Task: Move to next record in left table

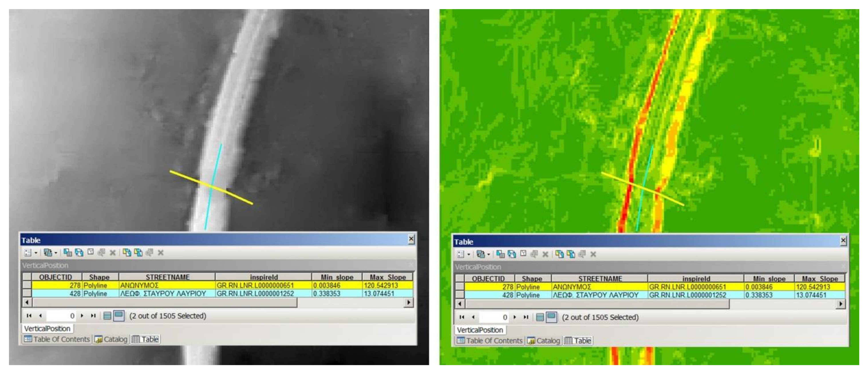Action: [x=82, y=316]
